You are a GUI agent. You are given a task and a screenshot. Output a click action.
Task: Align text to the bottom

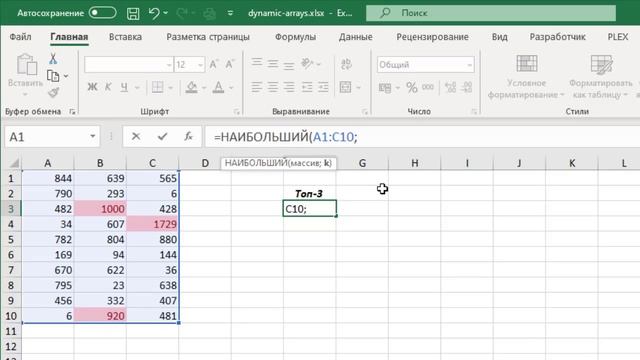(289, 65)
